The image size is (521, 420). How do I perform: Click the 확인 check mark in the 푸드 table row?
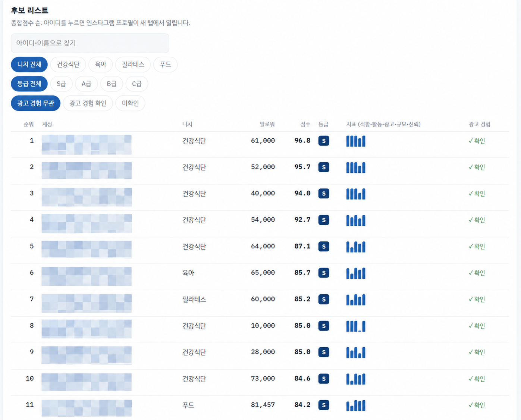477,405
